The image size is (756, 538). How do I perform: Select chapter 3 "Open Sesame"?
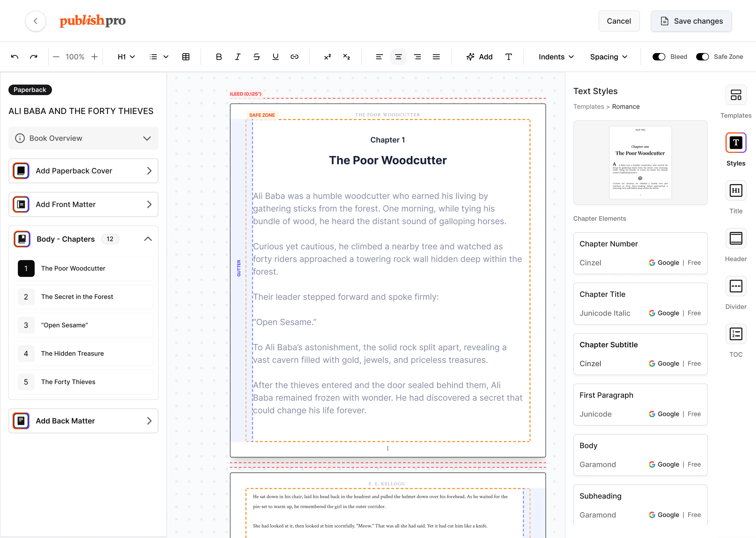83,325
